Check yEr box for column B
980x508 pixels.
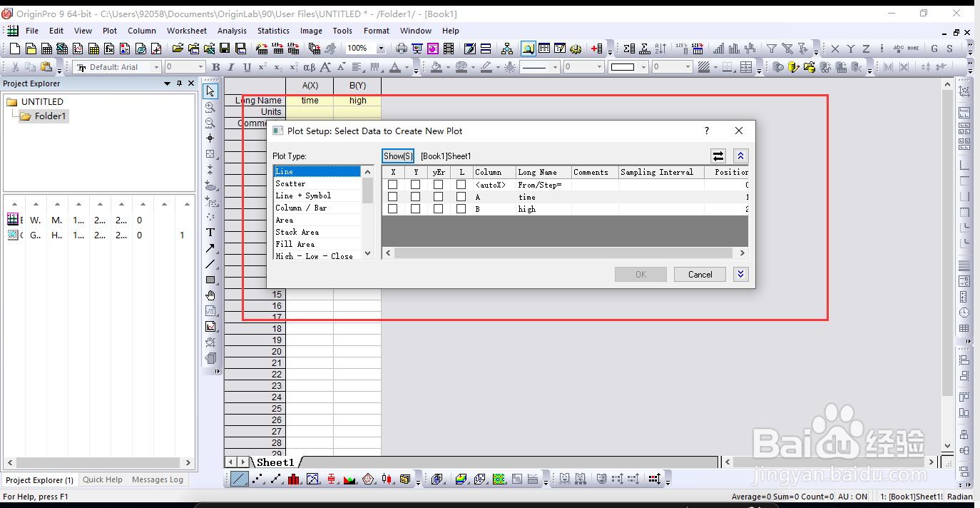438,209
